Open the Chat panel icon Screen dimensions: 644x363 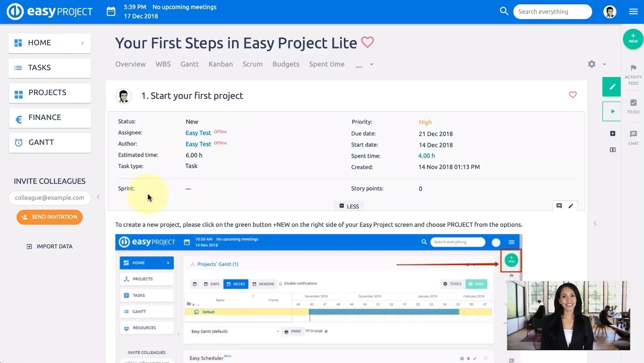click(633, 134)
